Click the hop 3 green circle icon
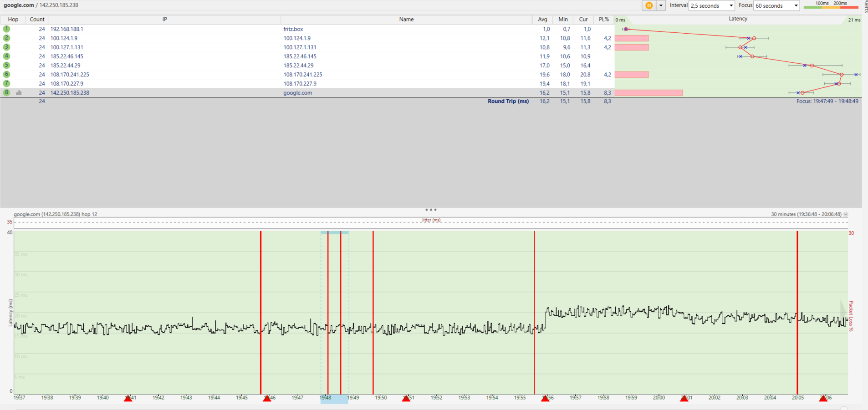This screenshot has height=410, width=868. (6, 47)
